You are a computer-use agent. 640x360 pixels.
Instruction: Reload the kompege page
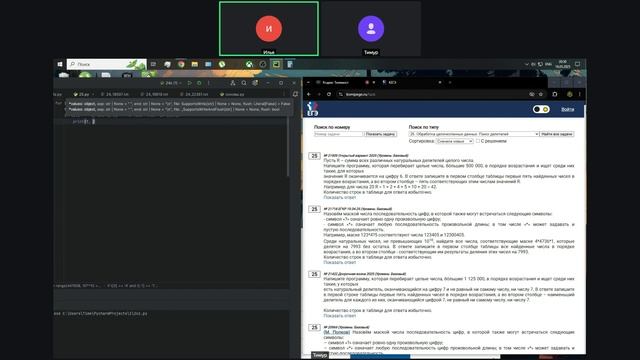[329, 94]
